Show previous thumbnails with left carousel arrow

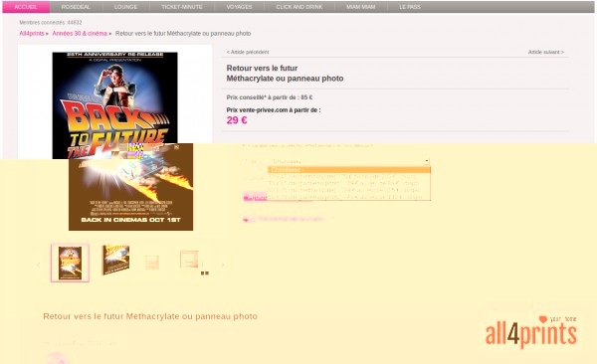coord(38,265)
